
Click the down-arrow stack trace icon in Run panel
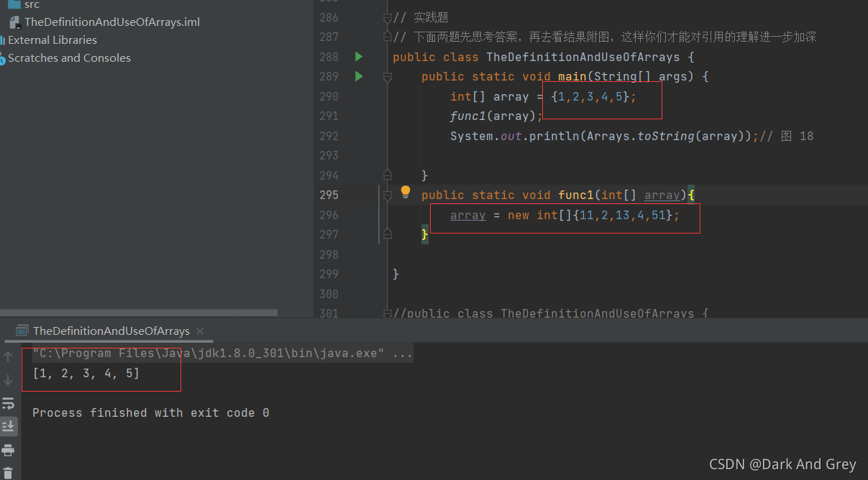8,379
